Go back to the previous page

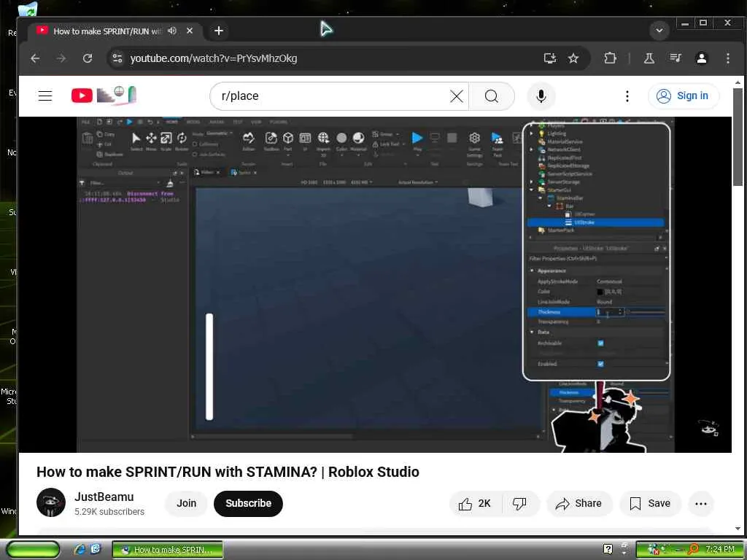click(35, 58)
